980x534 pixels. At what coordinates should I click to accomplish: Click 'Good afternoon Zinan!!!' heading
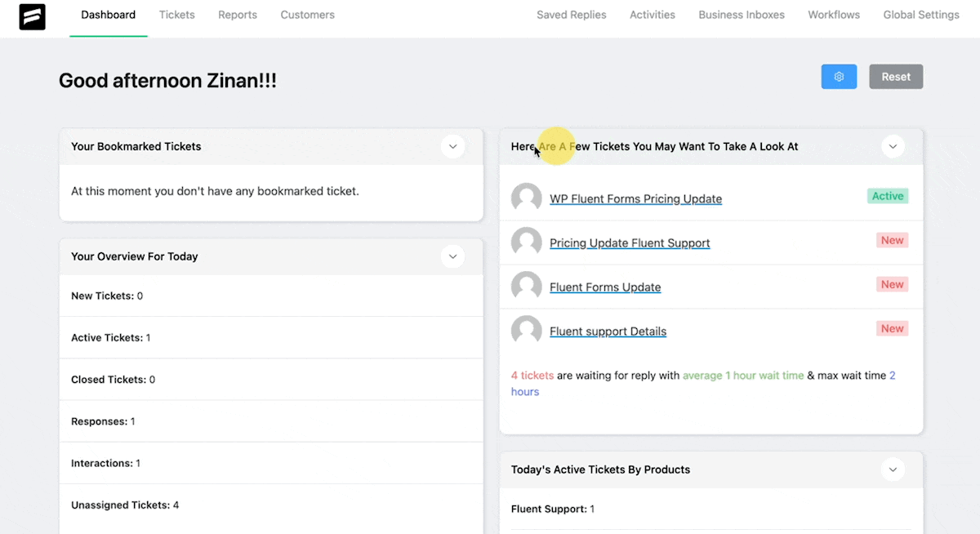pos(167,81)
